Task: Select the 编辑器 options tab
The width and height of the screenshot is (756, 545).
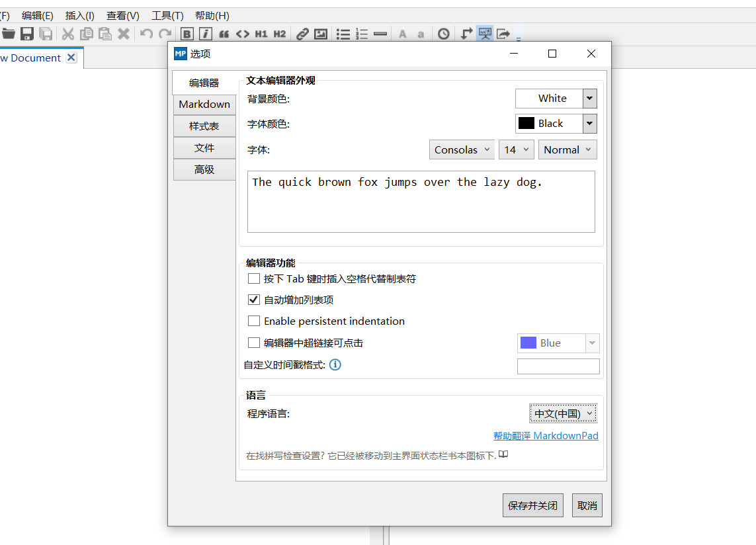Action: [204, 83]
